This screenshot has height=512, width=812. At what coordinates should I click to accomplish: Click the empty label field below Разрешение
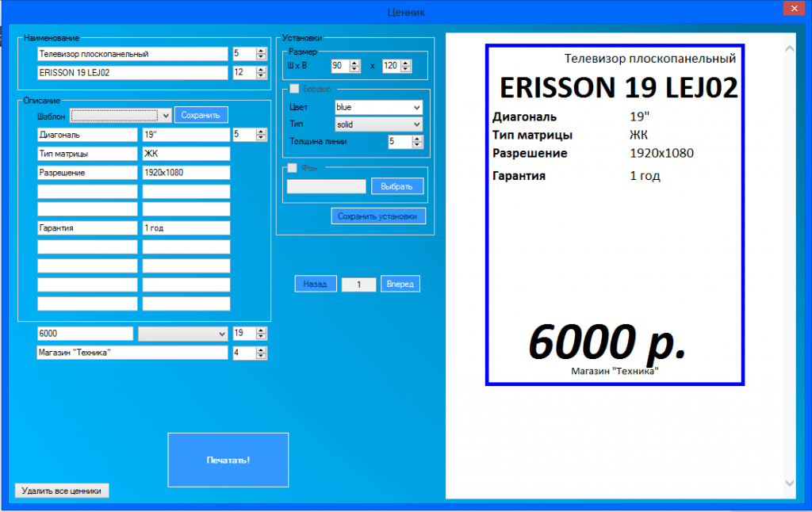point(87,192)
